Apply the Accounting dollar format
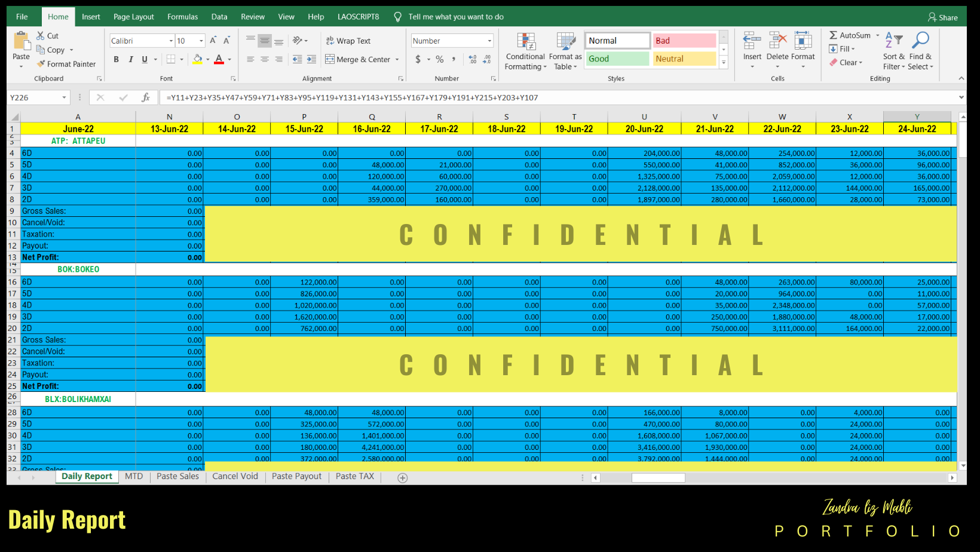The height and width of the screenshot is (552, 980). click(418, 59)
